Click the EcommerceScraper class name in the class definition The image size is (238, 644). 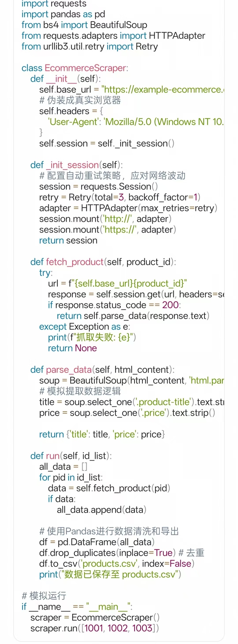(x=85, y=68)
